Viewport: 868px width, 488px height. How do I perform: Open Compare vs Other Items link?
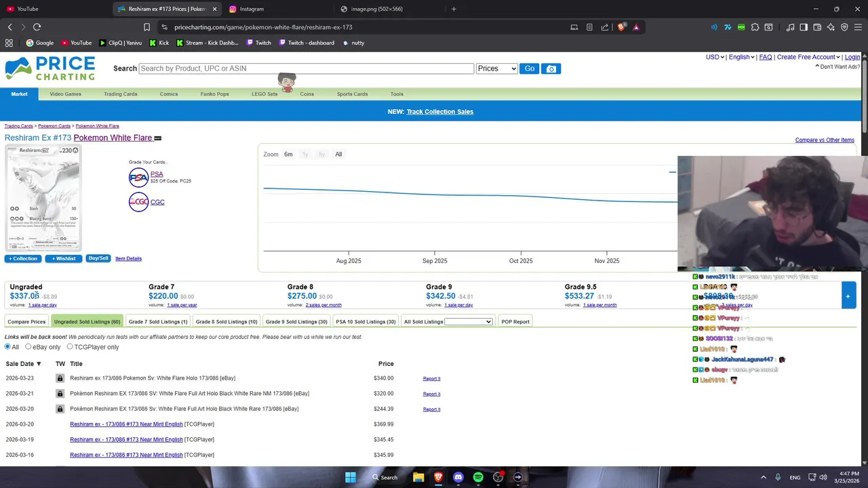(825, 140)
